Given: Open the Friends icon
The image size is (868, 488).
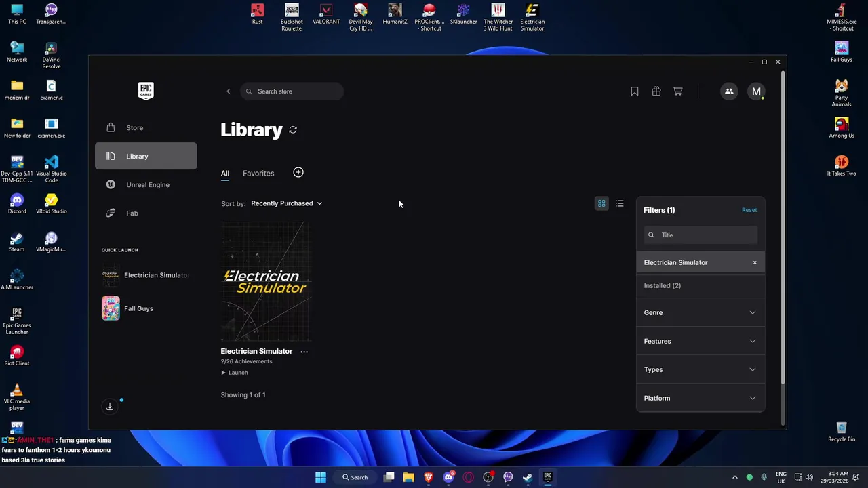Looking at the screenshot, I should [729, 91].
